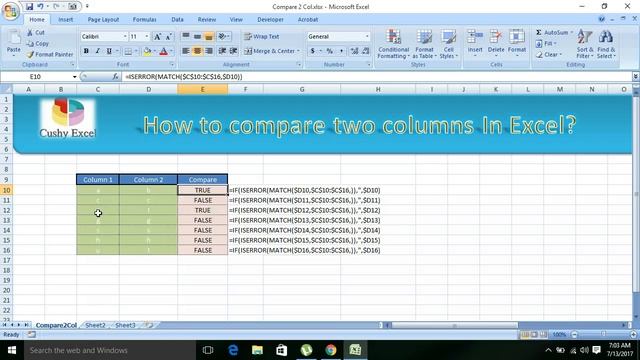This screenshot has height=360, width=640.
Task: Undo the last action
Action: [40, 7]
